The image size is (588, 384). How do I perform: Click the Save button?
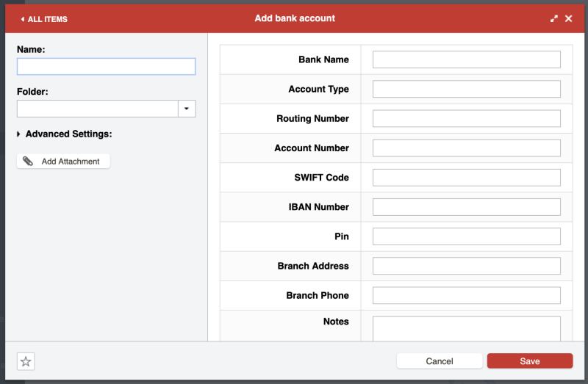tap(529, 361)
